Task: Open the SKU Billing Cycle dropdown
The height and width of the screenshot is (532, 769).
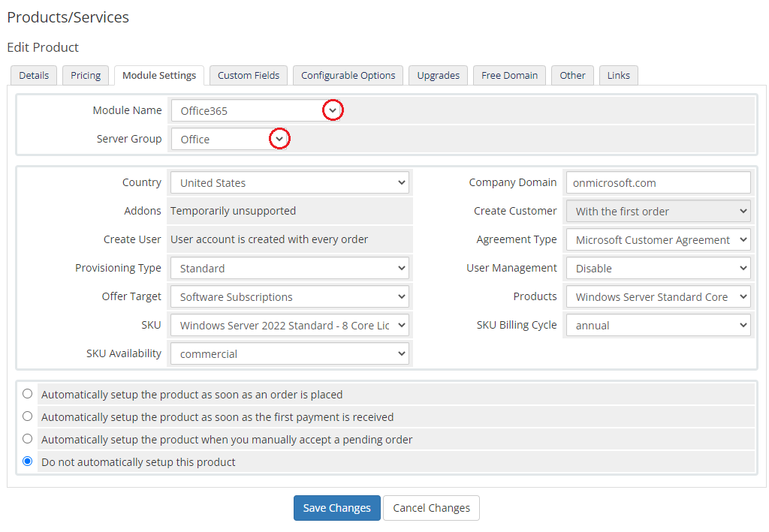Action: tap(658, 325)
